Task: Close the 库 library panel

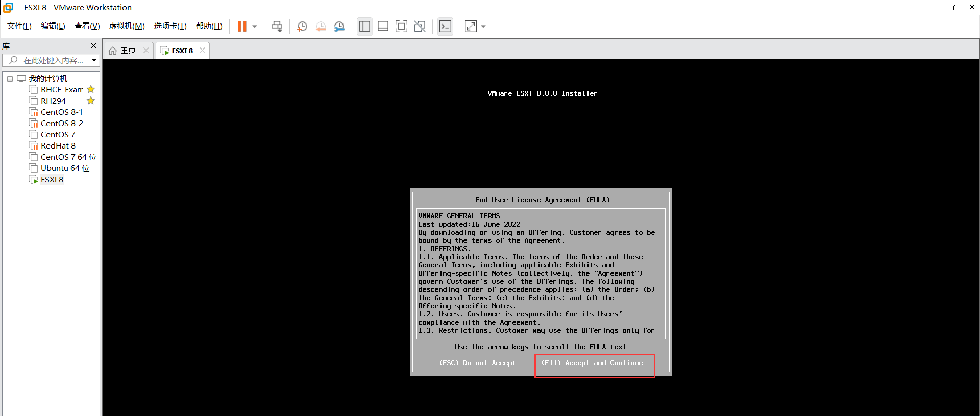Action: [93, 45]
